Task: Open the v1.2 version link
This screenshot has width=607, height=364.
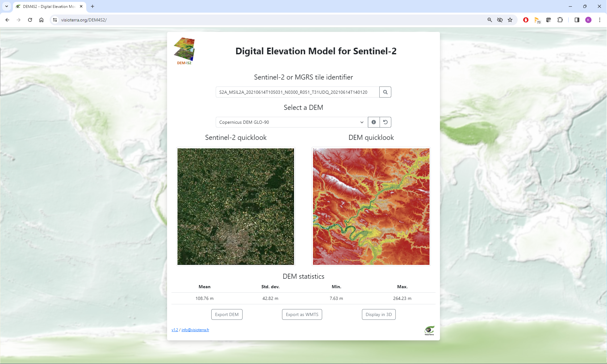Action: tap(175, 330)
